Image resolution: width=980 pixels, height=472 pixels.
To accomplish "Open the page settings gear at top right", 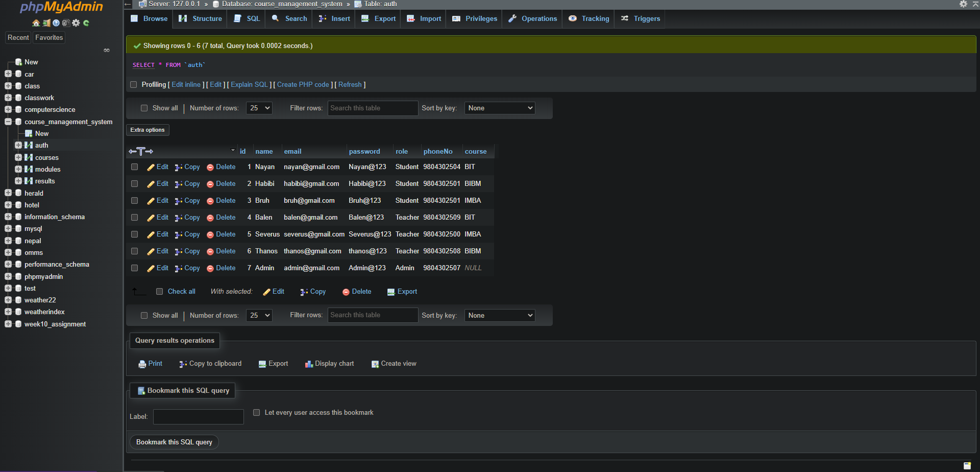I will (964, 4).
